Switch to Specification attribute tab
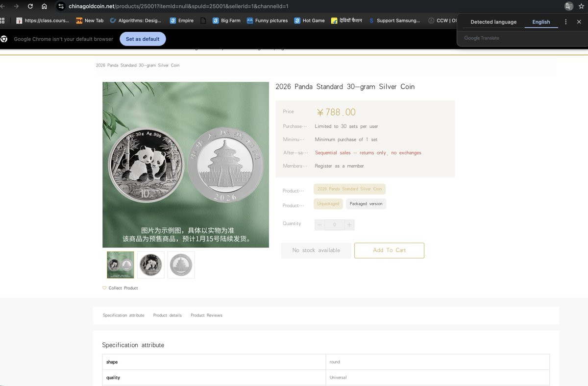 click(x=123, y=315)
